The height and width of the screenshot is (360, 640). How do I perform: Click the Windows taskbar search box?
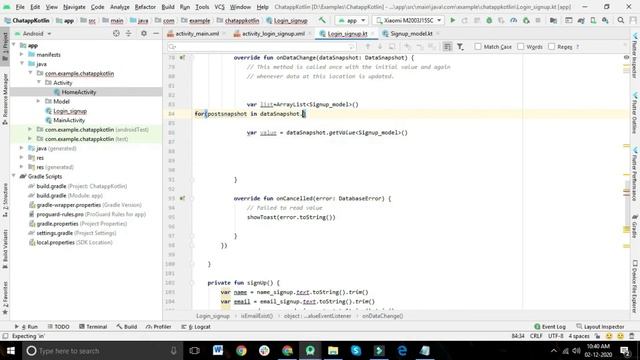(x=101, y=351)
